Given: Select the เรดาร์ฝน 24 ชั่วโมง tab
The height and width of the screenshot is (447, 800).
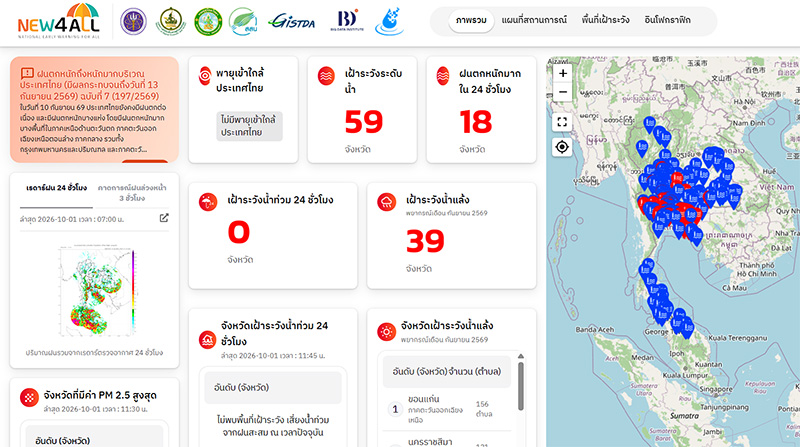Looking at the screenshot, I should tap(56, 188).
